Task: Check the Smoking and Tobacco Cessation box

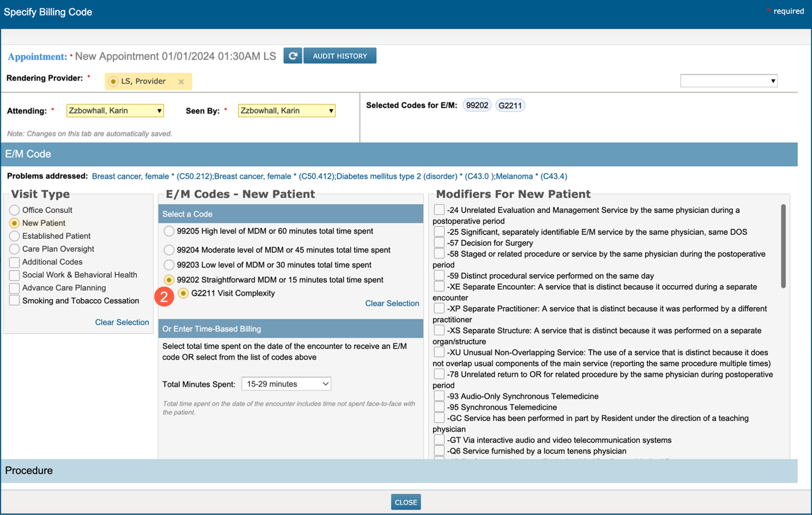Action: (14, 301)
